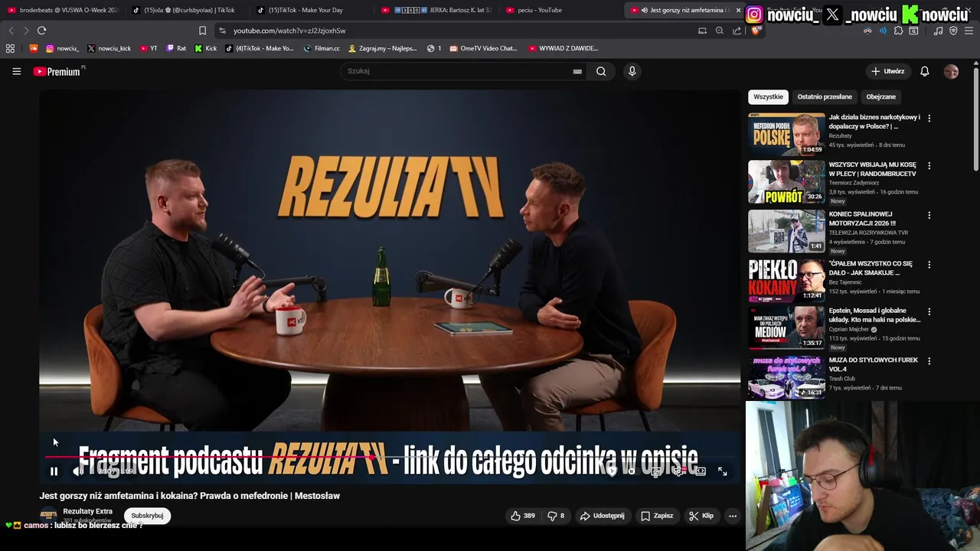Open 'PIEKŁO KOKAINY' video thumbnail
The height and width of the screenshot is (551, 980).
786,279
